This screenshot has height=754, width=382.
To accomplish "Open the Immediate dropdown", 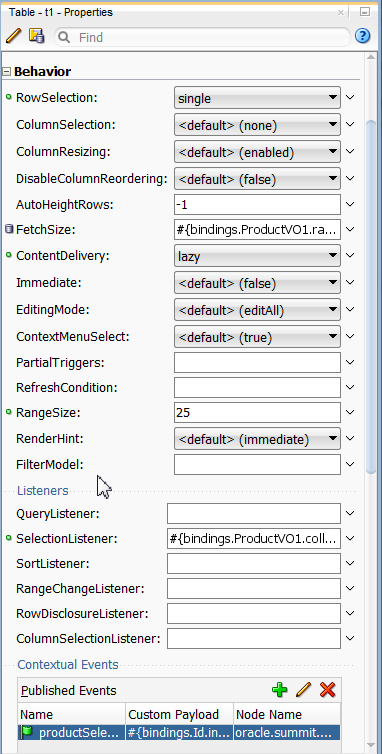I will coord(257,283).
